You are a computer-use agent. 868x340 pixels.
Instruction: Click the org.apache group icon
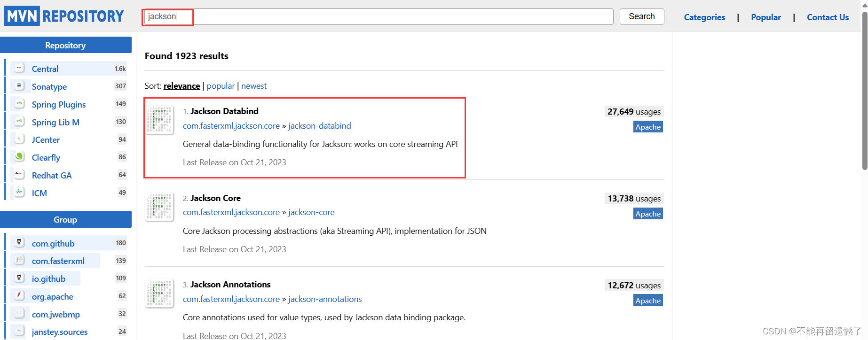[19, 296]
